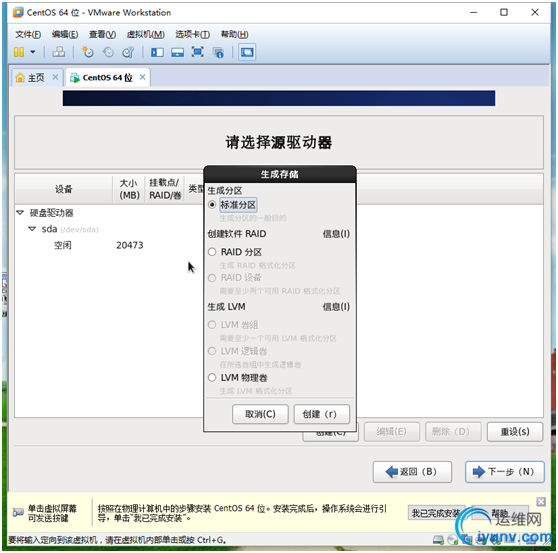Click the 编辑(E) button below the list
The height and width of the screenshot is (553, 558).
pyautogui.click(x=391, y=432)
